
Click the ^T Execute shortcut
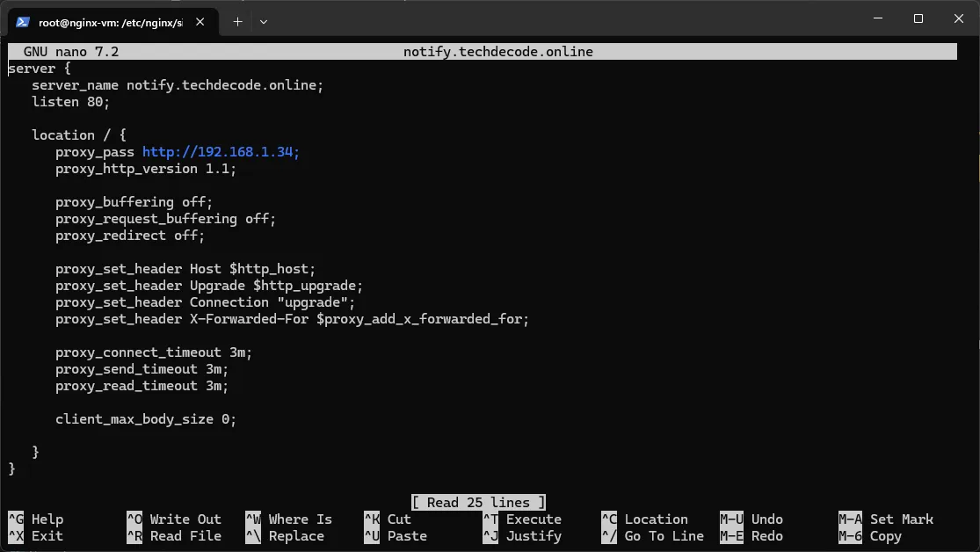click(x=522, y=519)
